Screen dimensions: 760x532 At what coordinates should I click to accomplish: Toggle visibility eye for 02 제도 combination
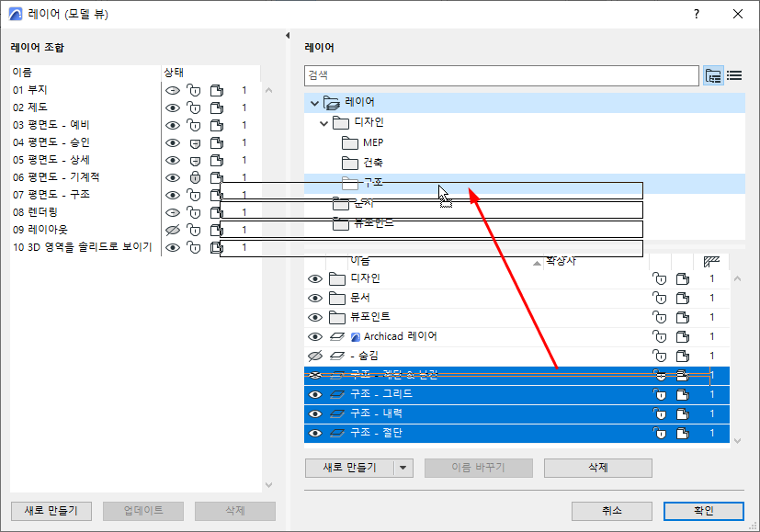173,108
